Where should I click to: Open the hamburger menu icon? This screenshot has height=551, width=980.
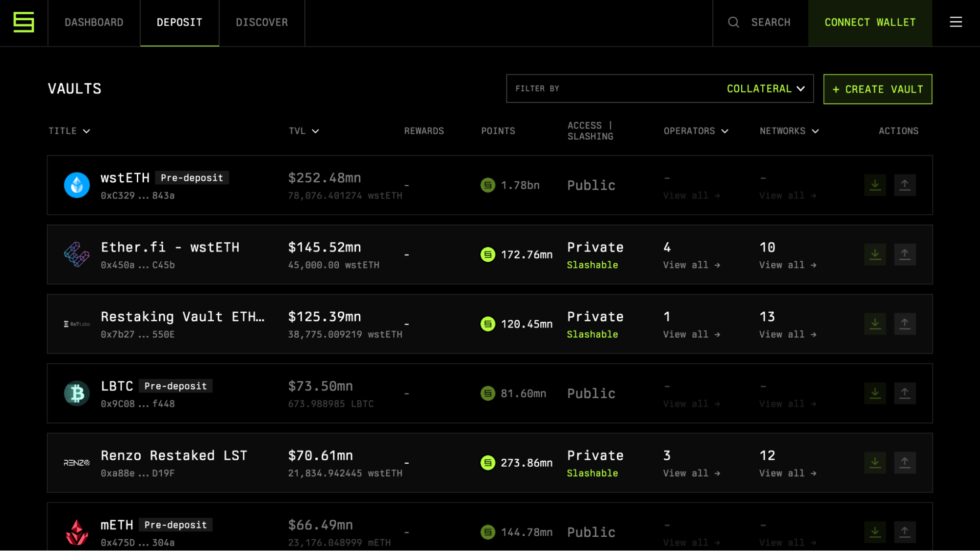[955, 22]
